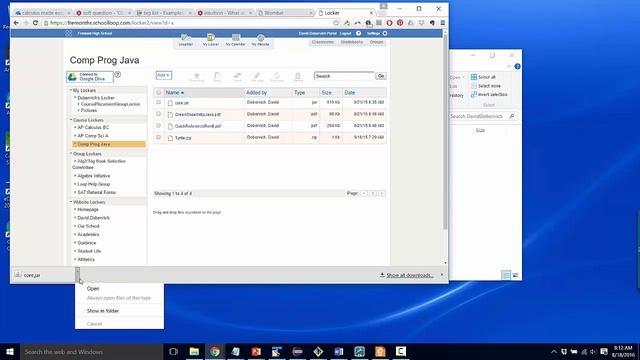
Task: Click the Refresh toolbar icon above file list
Action: [277, 76]
